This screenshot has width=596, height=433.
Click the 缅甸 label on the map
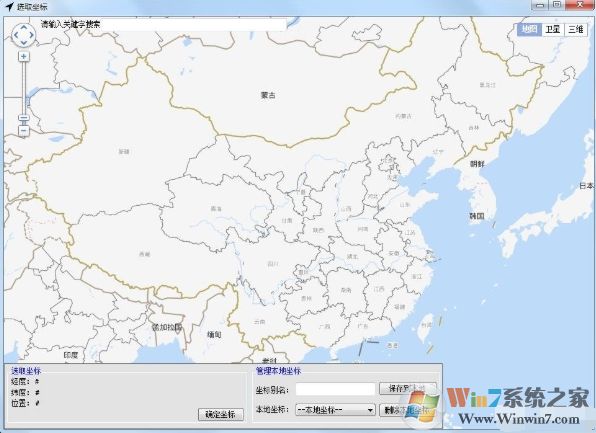coord(214,334)
